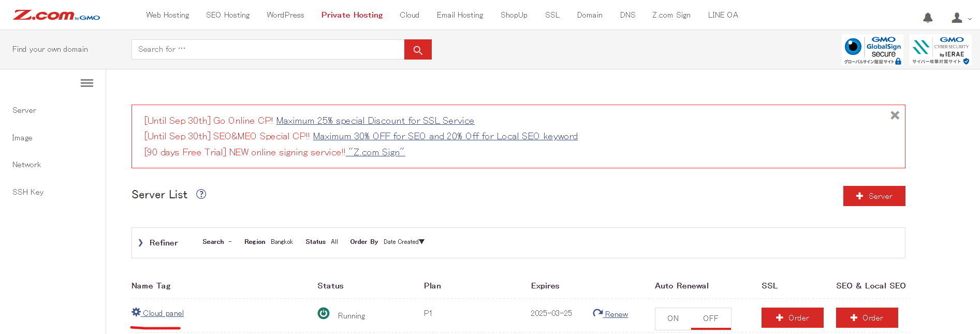Select Network in the sidebar
Screen dimensions: 980x334
(26, 165)
